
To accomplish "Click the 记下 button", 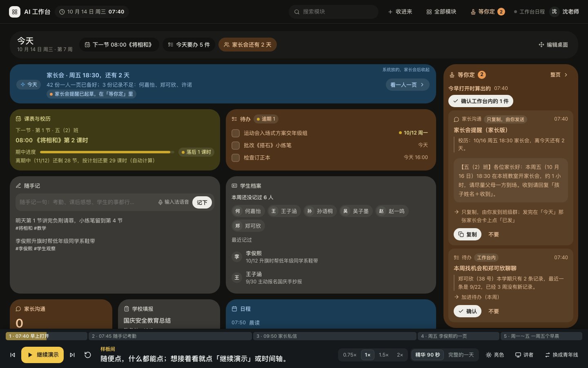I will [202, 202].
